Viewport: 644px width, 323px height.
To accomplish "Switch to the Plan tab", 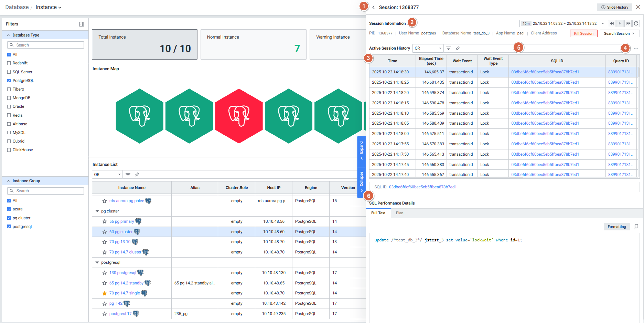I will 399,213.
